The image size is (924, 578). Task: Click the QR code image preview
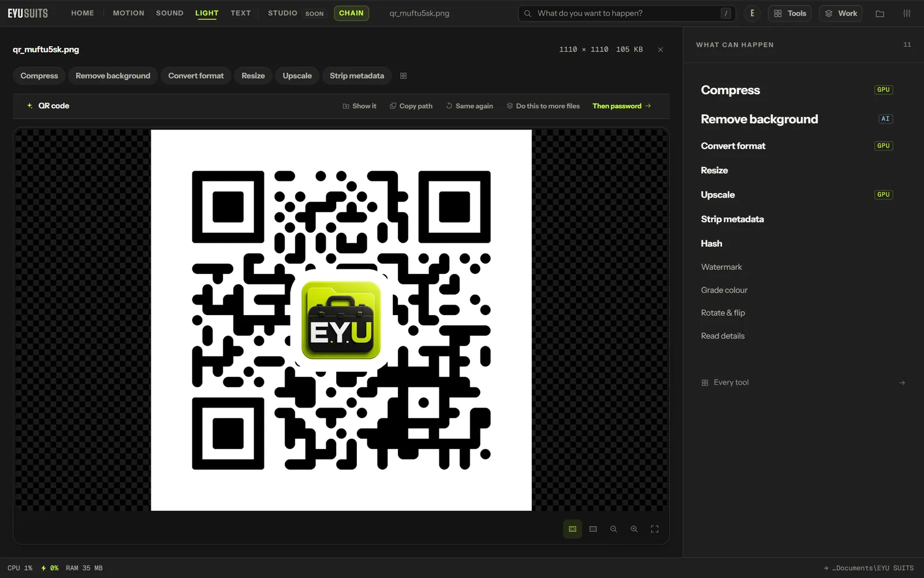(x=341, y=320)
